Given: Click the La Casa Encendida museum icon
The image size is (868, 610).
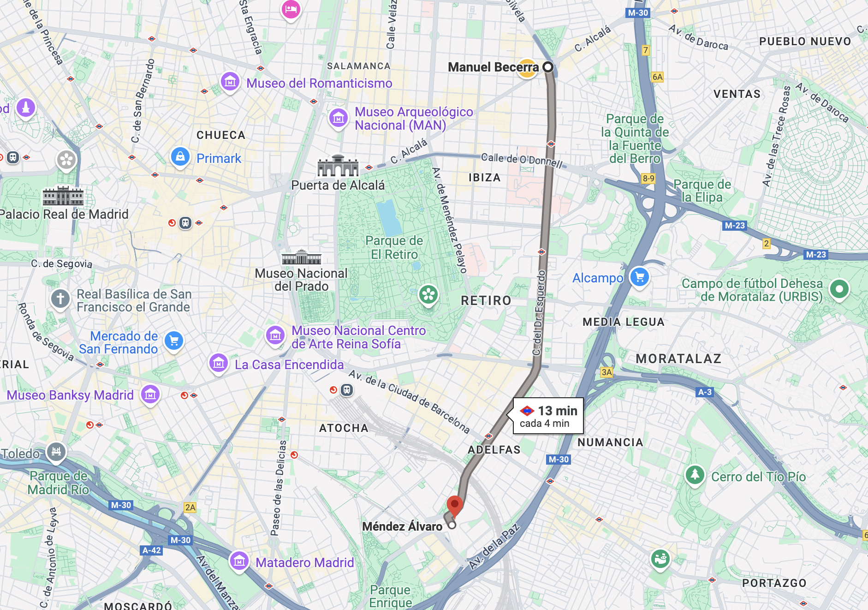Looking at the screenshot, I should pyautogui.click(x=219, y=364).
